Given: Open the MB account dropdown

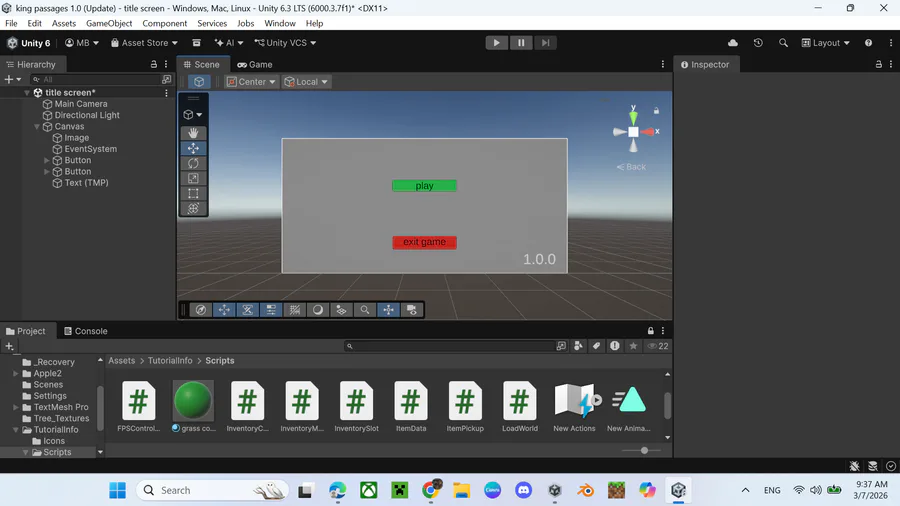Looking at the screenshot, I should point(82,42).
